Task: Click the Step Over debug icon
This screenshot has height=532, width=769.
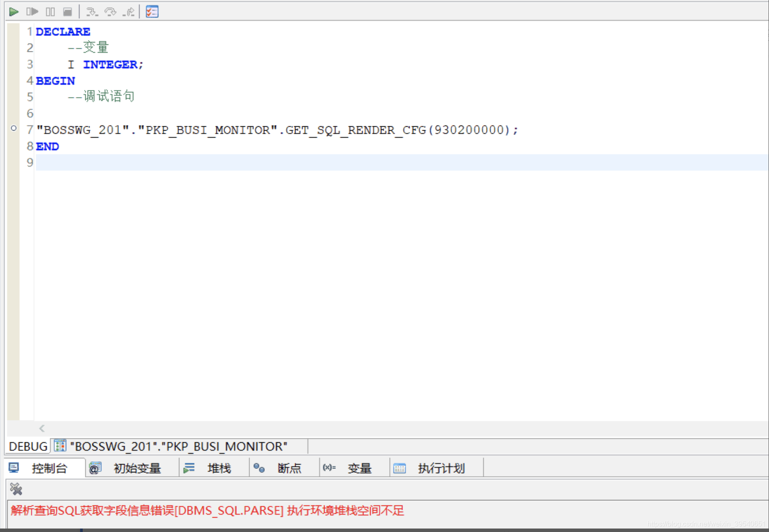Action: [111, 12]
